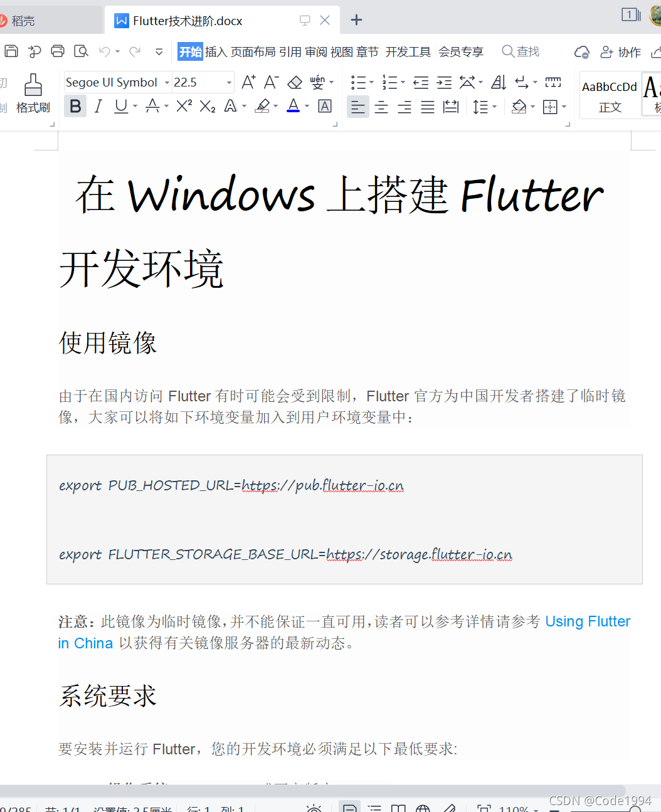Click the 协作 collaborate button

point(621,52)
